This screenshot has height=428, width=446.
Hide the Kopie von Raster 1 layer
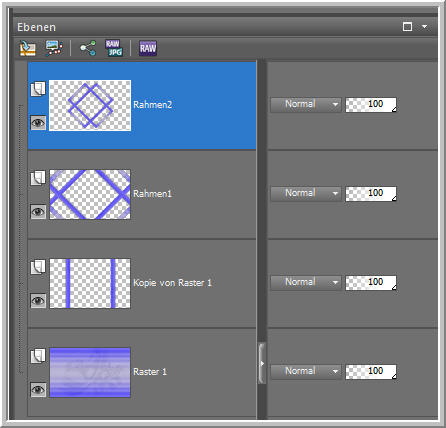click(38, 301)
